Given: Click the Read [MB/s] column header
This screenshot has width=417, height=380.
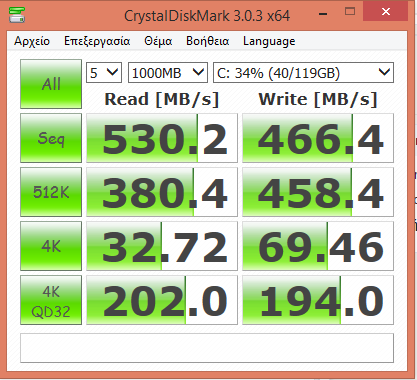Looking at the screenshot, I should point(162,99).
